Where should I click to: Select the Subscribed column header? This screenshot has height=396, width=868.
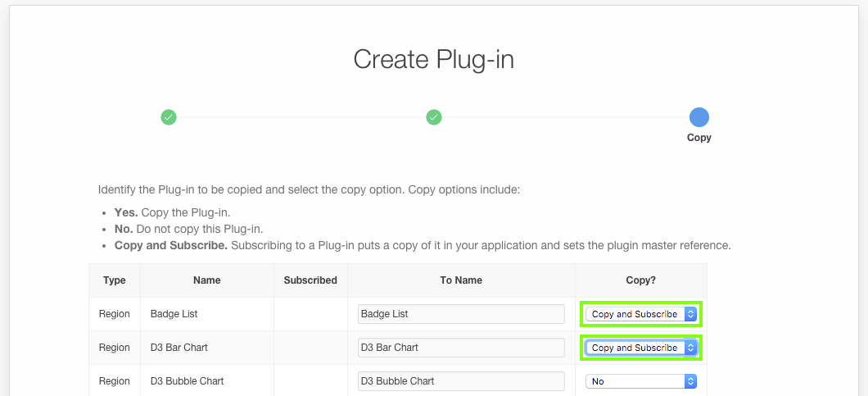coord(310,280)
